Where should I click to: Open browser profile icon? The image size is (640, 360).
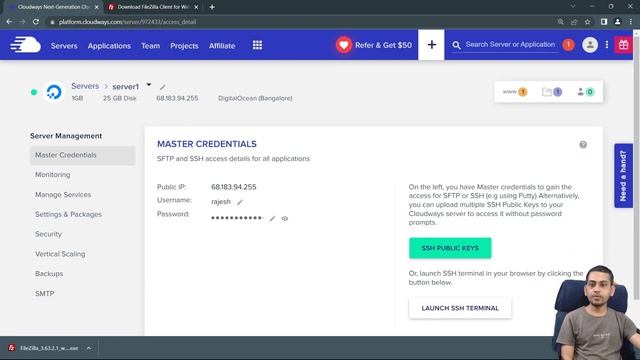point(618,22)
